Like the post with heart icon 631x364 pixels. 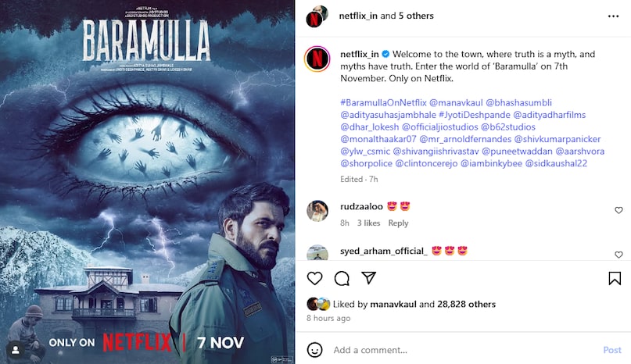tap(314, 278)
